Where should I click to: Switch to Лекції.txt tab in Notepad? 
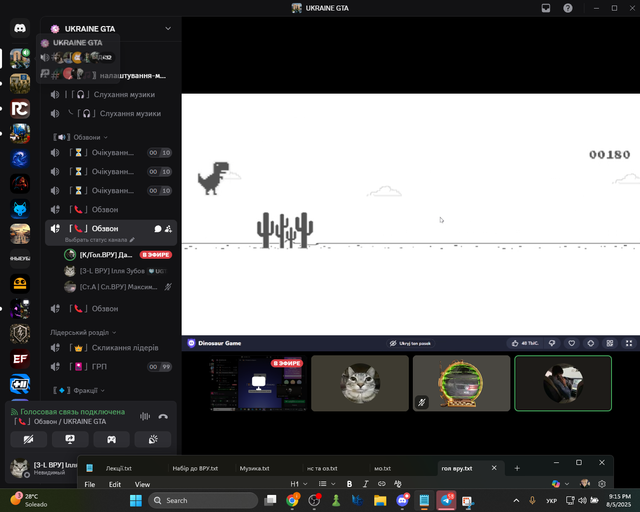click(118, 468)
